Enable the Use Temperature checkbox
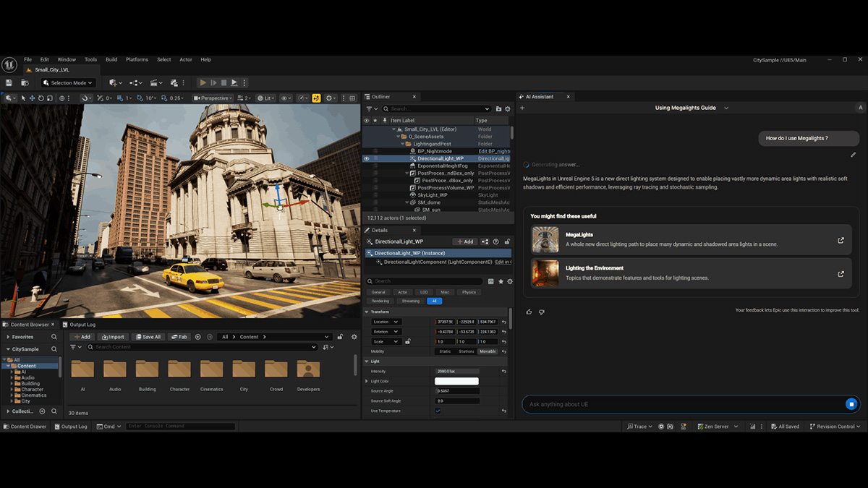Screen dimensions: 868x488 (438, 411)
